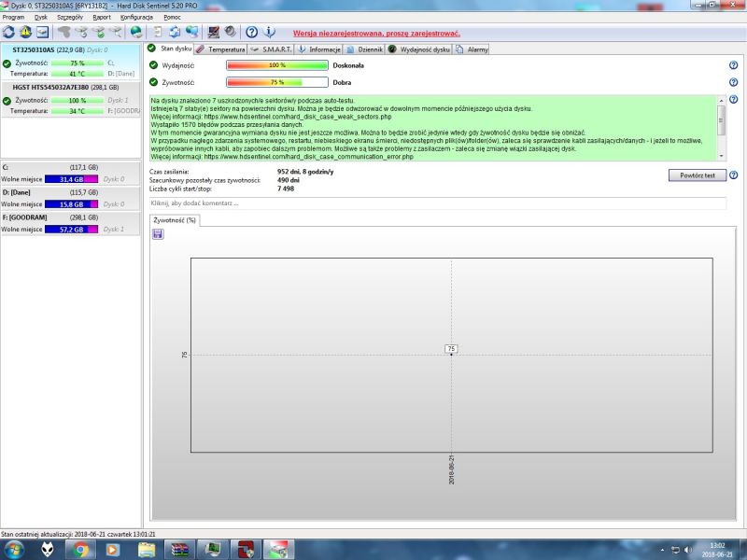This screenshot has height=560, width=747.
Task: Open the Pomoc menu
Action: click(172, 17)
